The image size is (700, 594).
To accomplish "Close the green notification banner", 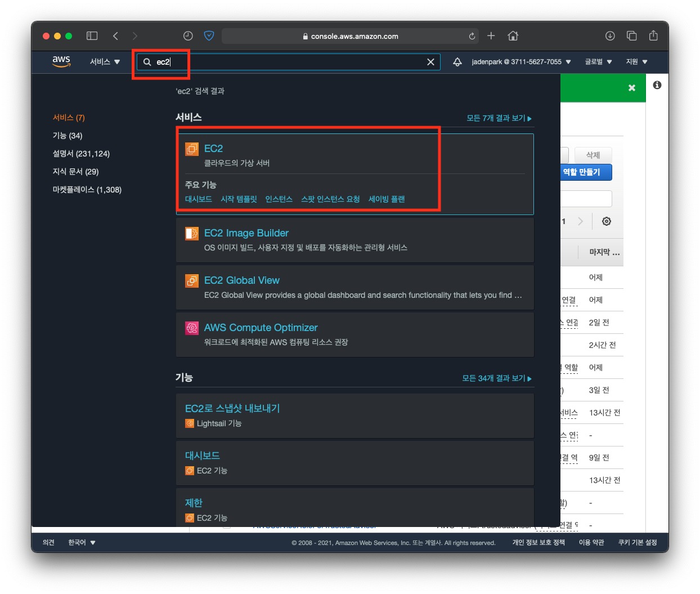I will click(x=632, y=88).
